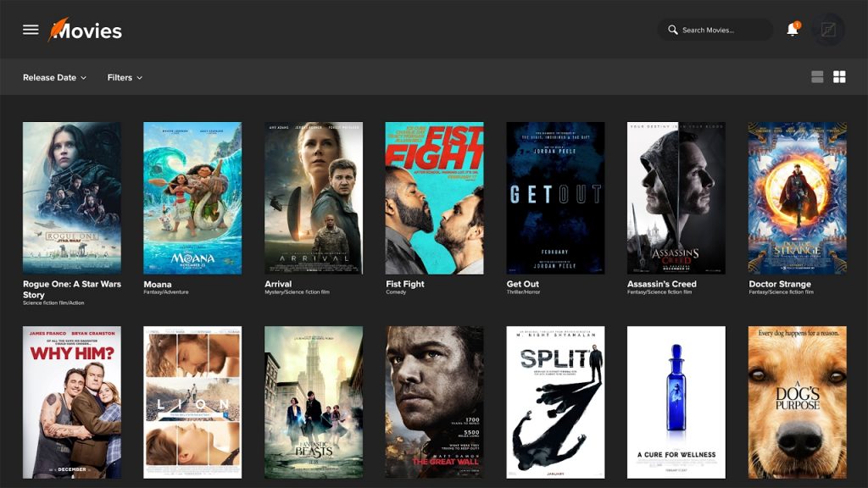Open the Doctor Strange poster
The image size is (868, 488).
click(797, 198)
